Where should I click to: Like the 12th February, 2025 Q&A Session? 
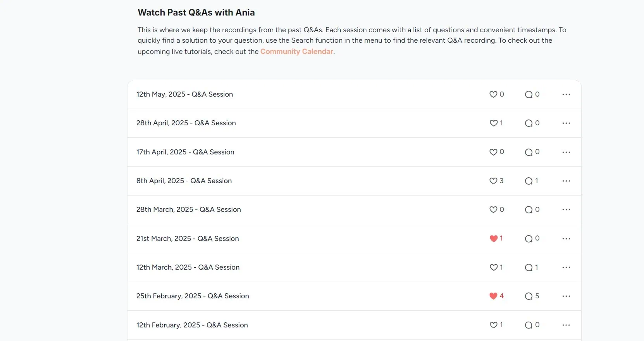click(x=493, y=325)
